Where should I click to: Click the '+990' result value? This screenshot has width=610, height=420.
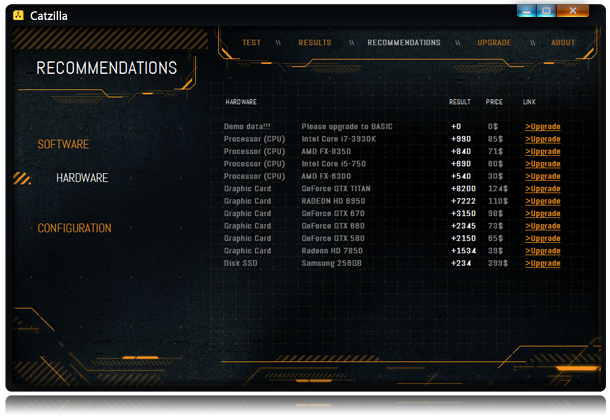(461, 139)
